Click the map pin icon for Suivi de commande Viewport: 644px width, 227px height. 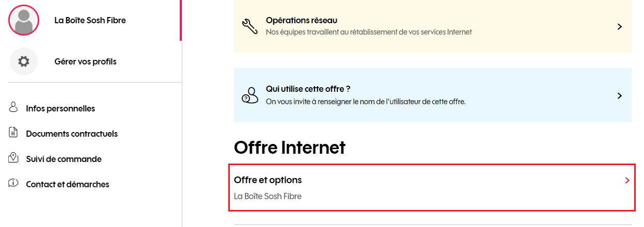click(x=13, y=158)
